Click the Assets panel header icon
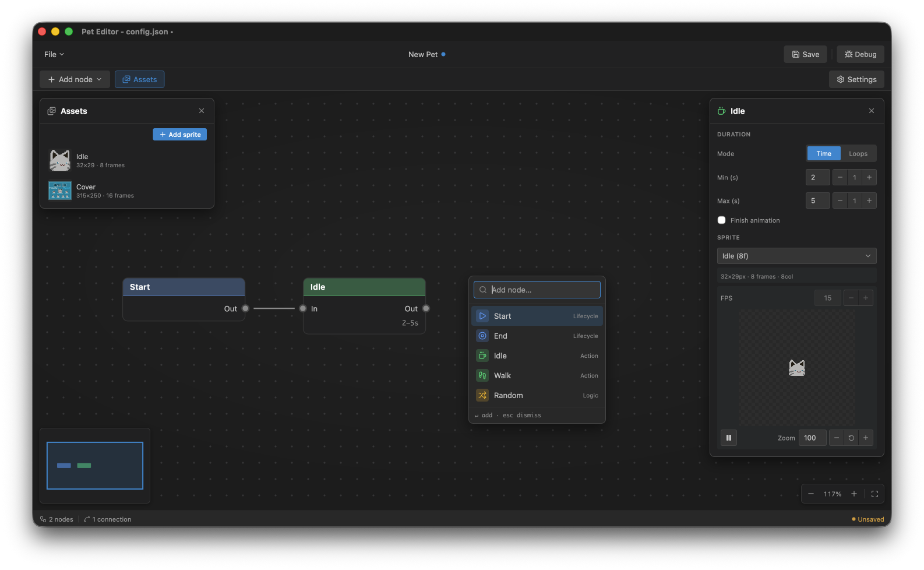924x570 pixels. coord(51,111)
